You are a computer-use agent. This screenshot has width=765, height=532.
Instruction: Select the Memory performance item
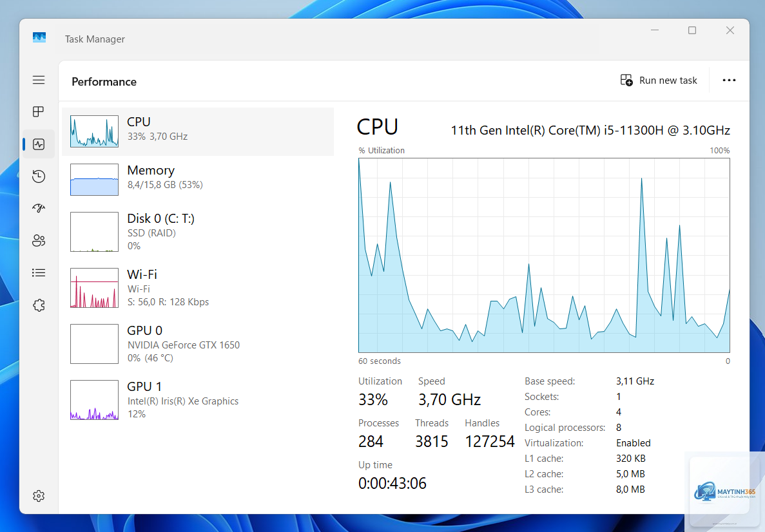coord(198,180)
